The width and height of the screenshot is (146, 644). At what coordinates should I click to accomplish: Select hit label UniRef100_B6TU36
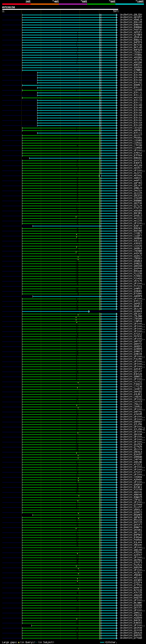131,45
